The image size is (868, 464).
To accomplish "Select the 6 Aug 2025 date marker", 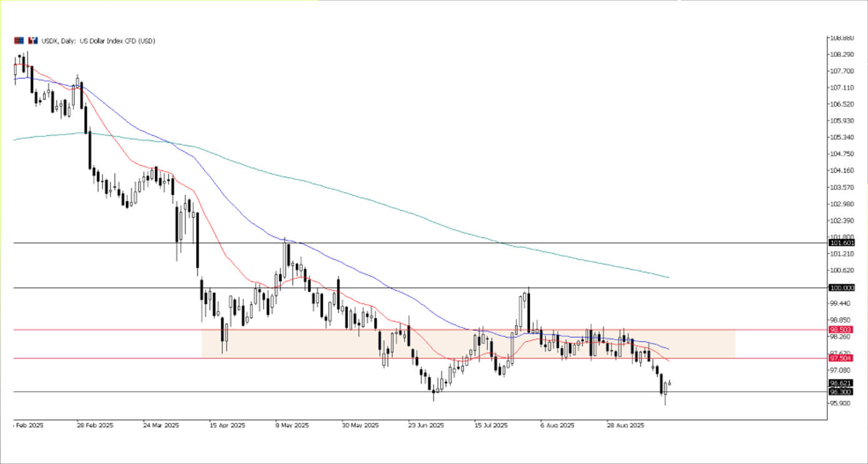I will (x=558, y=425).
